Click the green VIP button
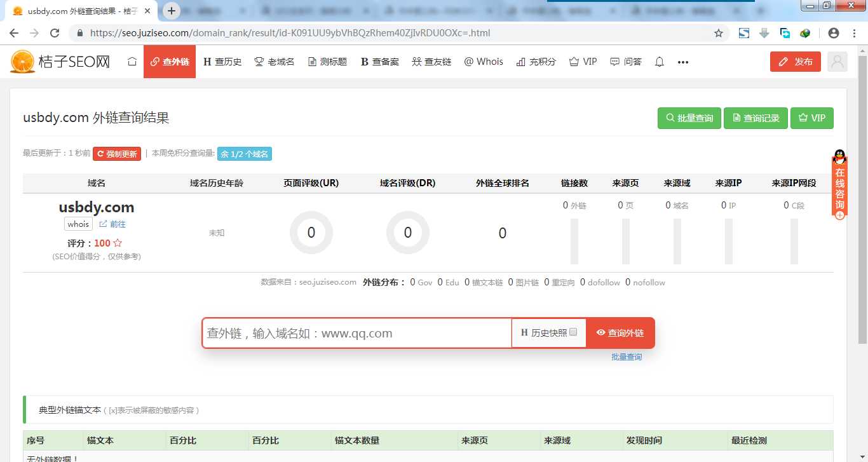This screenshot has height=462, width=868. click(812, 118)
